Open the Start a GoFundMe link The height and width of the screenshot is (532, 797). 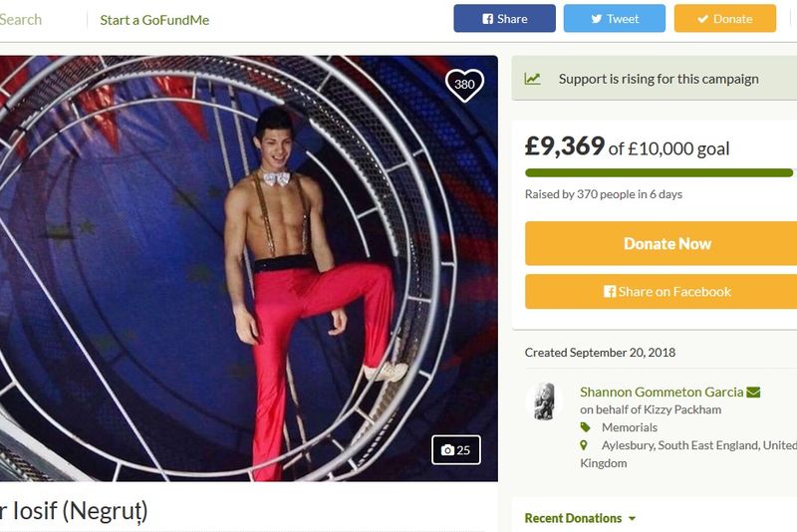[x=154, y=20]
